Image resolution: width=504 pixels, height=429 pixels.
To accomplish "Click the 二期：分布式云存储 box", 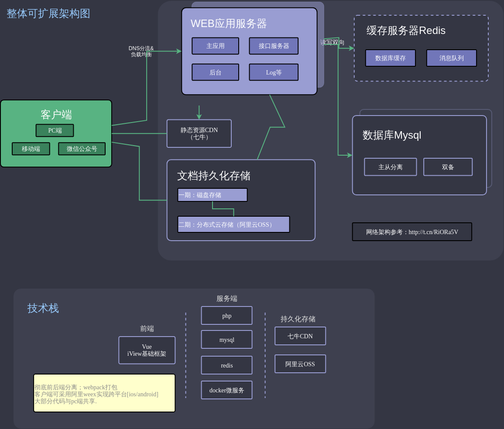I will 234,225.
